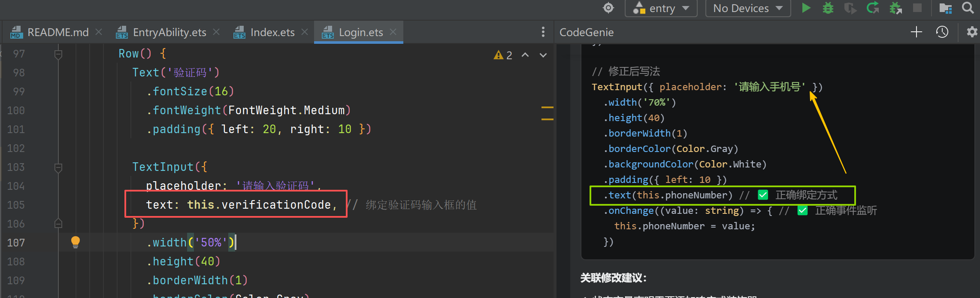
Task: Close the EntryAbility.ets tab
Action: pos(216,32)
